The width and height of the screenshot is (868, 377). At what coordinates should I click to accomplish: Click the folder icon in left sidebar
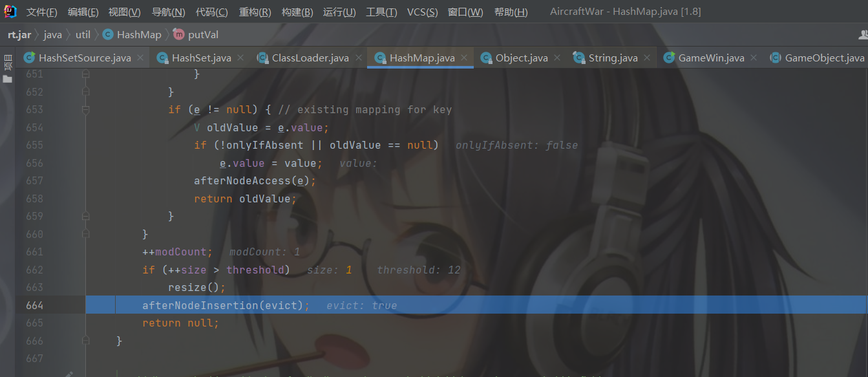coord(7,78)
